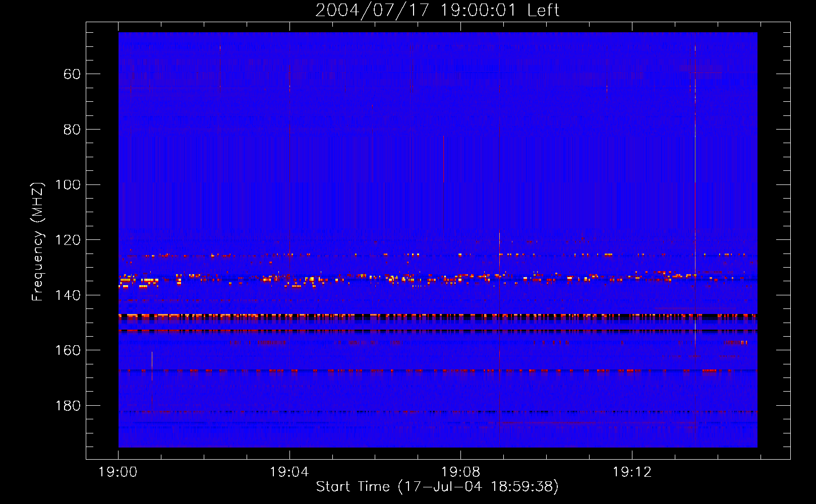Click the "Start Time (17-Jul-04 18:59:38)" label
This screenshot has width=816, height=504.
[x=437, y=487]
